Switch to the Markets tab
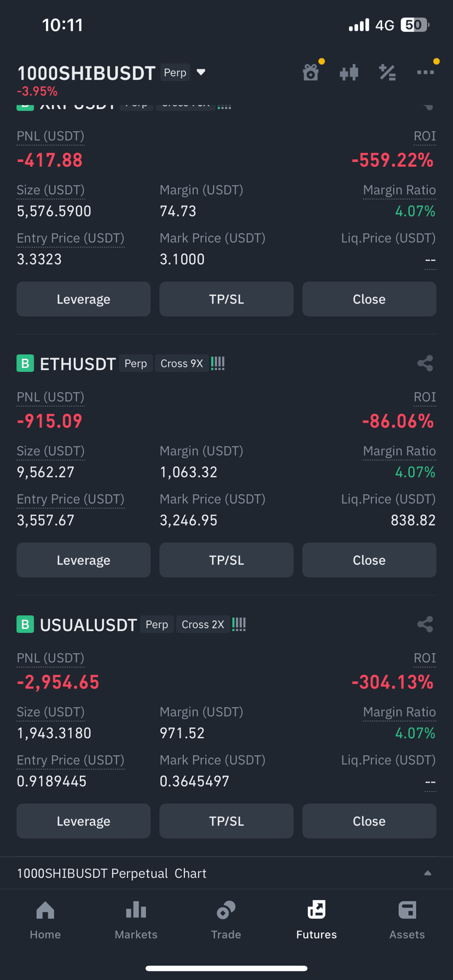Viewport: 453px width, 980px height. coord(136,920)
